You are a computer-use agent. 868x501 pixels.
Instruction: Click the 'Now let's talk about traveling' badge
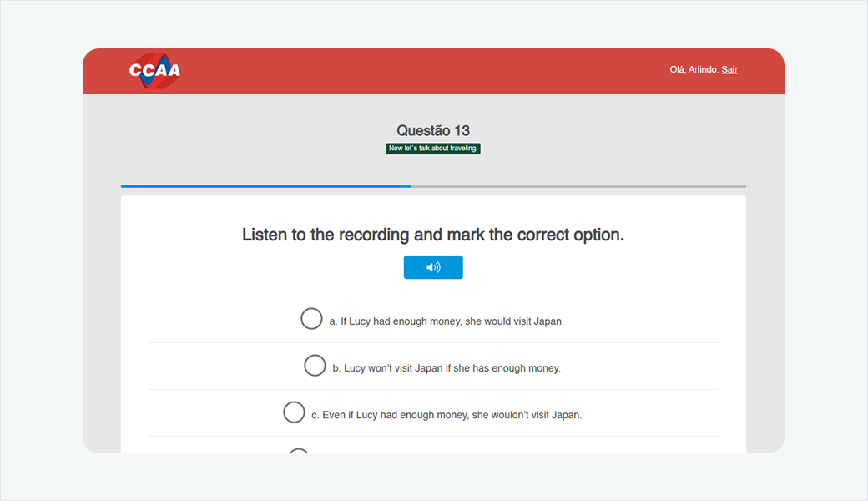(433, 149)
